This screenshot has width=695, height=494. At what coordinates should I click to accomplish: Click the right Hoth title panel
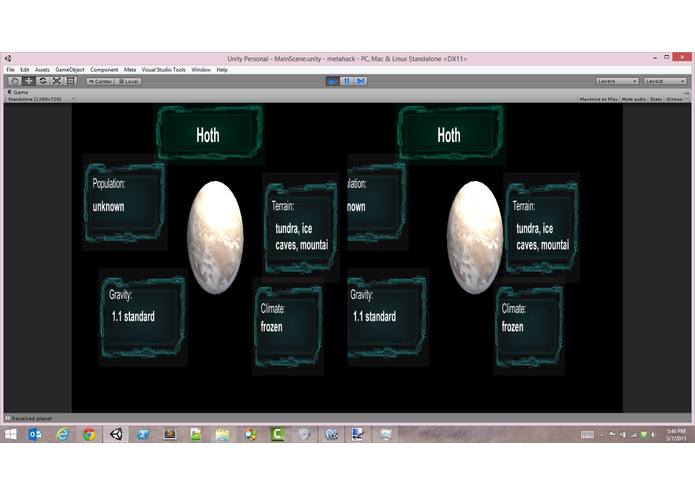(450, 133)
